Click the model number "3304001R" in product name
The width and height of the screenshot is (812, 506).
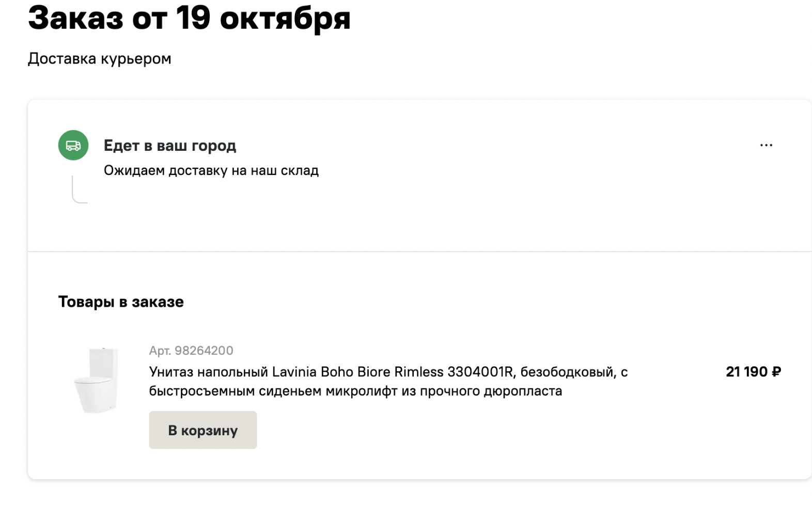tap(481, 372)
